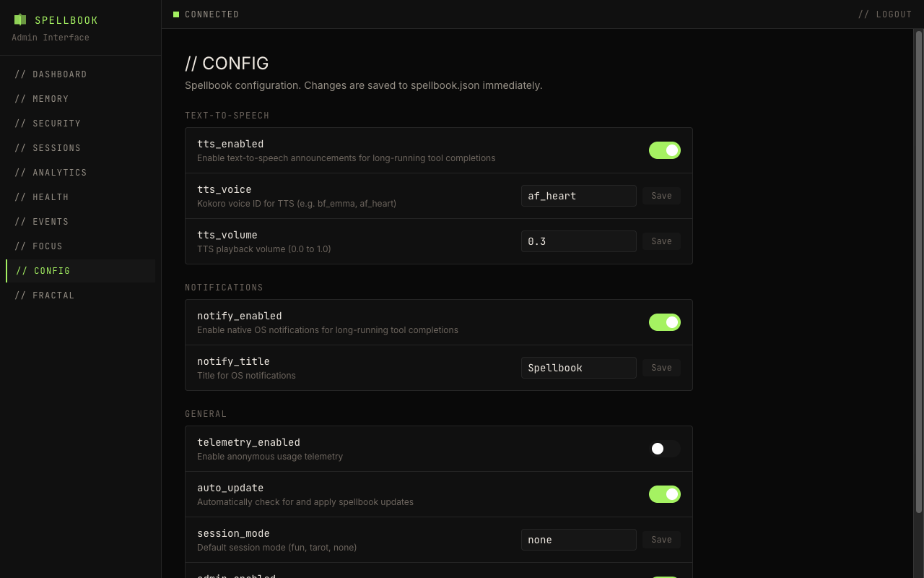Edit the session_mode input field
The width and height of the screenshot is (924, 578).
tap(578, 540)
